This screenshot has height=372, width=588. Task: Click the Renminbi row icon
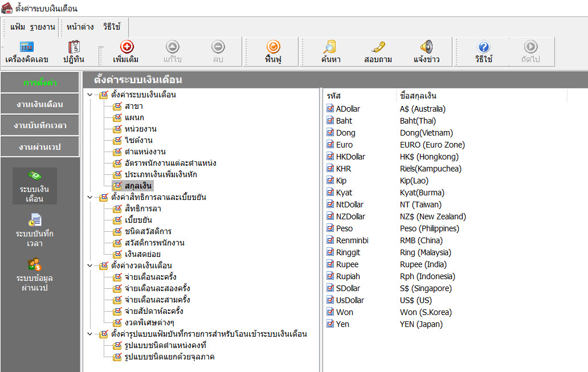(330, 240)
